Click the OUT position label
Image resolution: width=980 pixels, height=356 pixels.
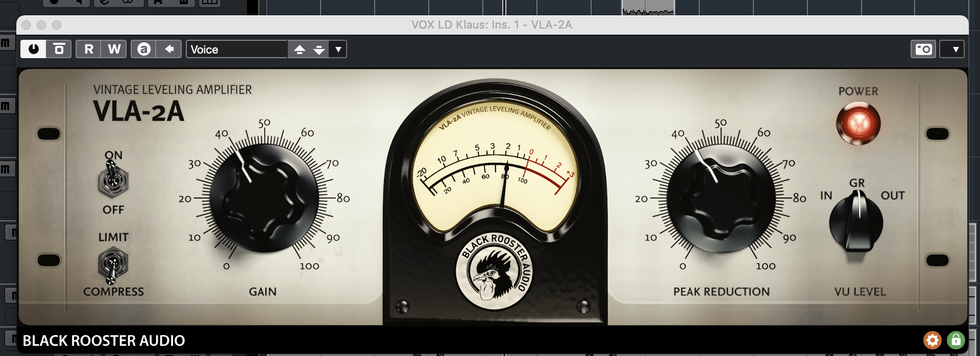point(893,196)
